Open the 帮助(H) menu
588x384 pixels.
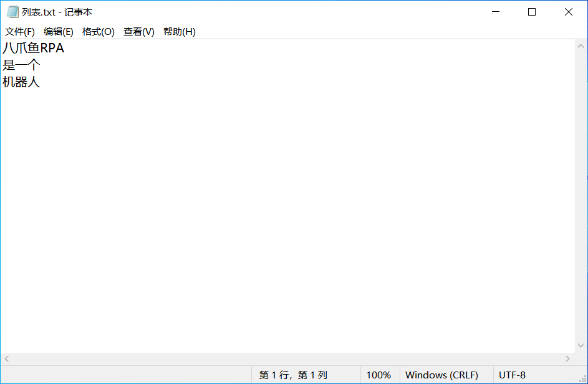coord(179,32)
